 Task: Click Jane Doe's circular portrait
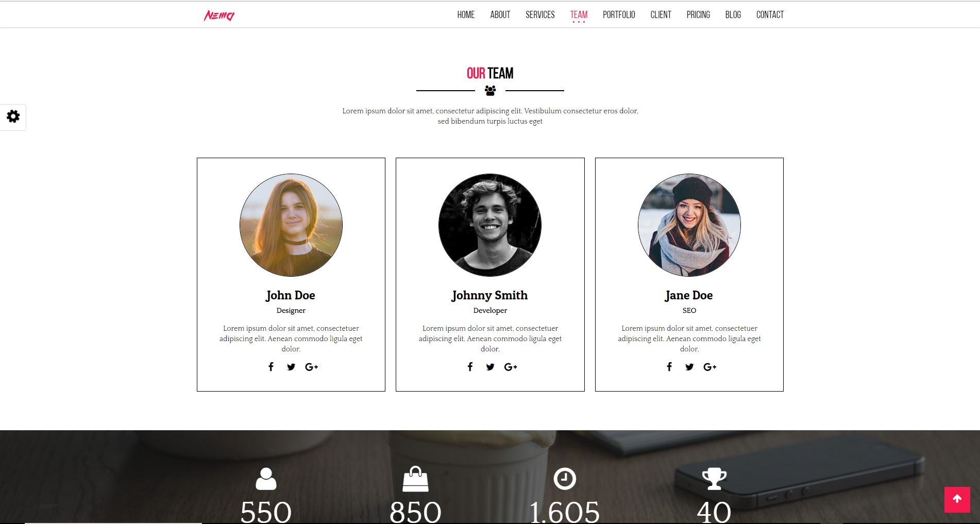689,225
